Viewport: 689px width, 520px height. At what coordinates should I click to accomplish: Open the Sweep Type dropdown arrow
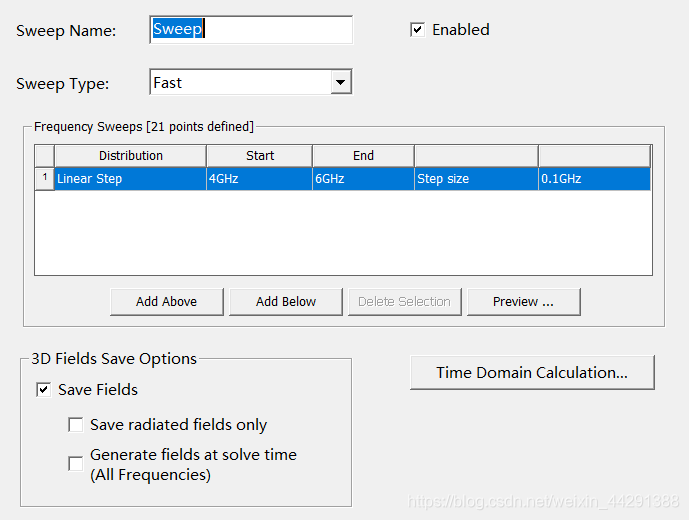(x=341, y=82)
